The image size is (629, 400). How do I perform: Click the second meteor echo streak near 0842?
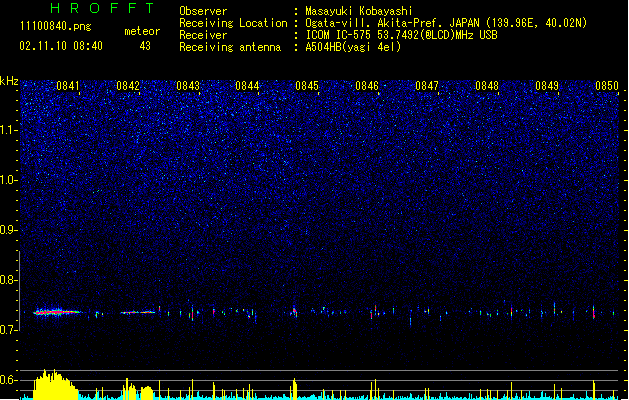[138, 312]
